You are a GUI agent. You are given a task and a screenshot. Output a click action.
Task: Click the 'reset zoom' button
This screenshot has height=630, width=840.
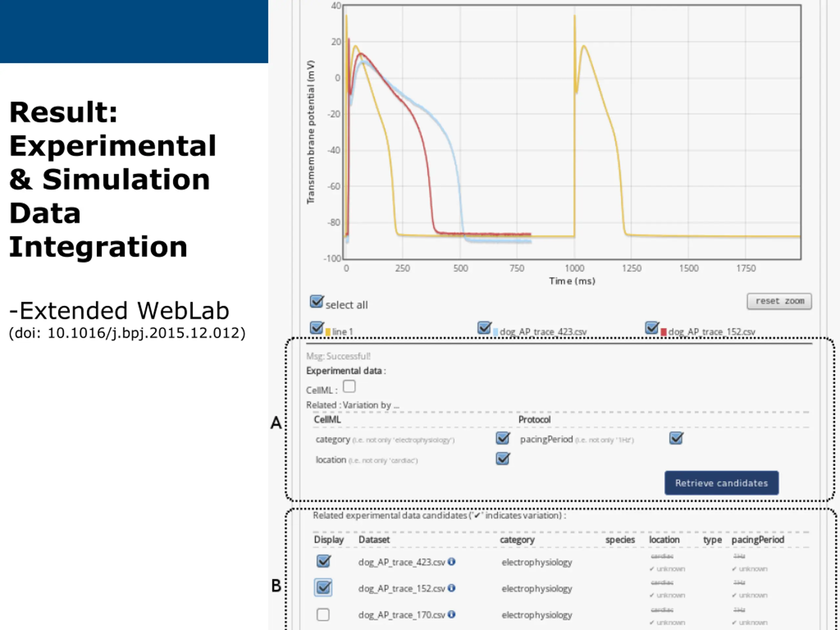coord(779,302)
